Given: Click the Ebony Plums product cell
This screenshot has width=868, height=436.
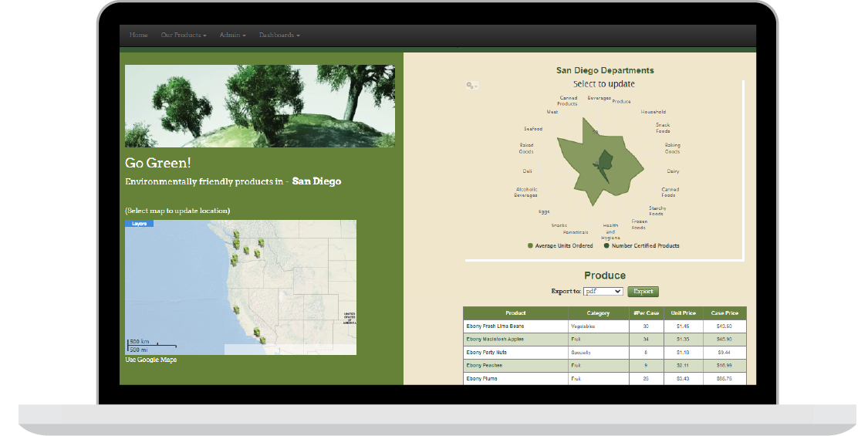Looking at the screenshot, I should [515, 379].
